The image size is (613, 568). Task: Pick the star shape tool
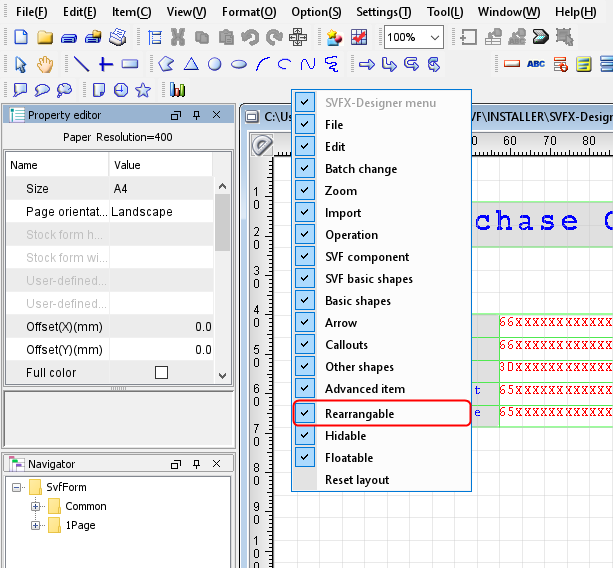click(x=143, y=90)
